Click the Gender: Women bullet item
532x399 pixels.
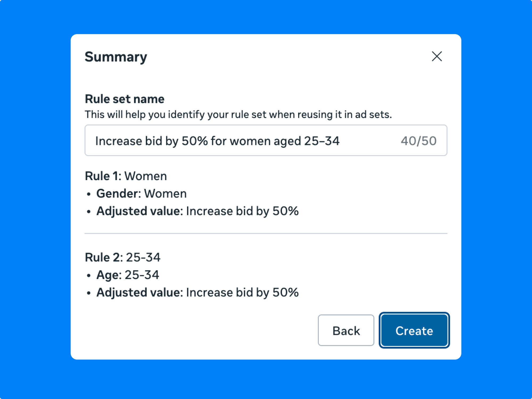point(141,193)
